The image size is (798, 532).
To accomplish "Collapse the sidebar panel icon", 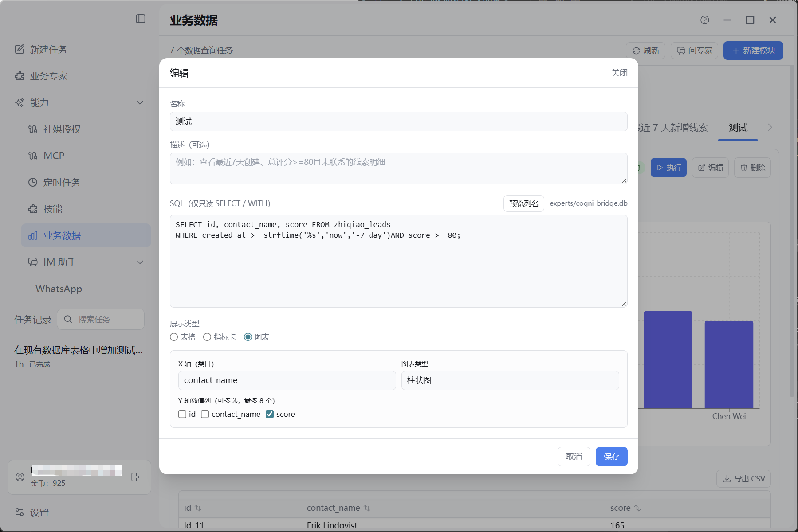I will pyautogui.click(x=141, y=19).
